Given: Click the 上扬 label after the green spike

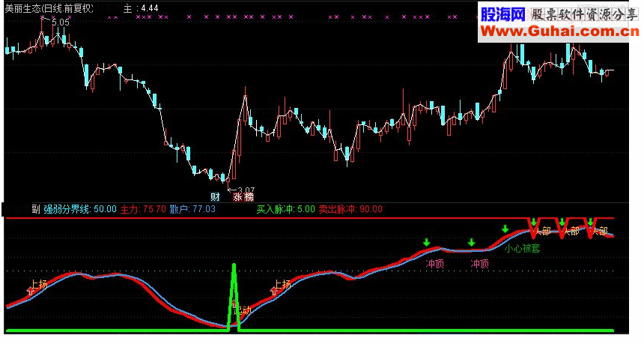Looking at the screenshot, I should tap(282, 284).
